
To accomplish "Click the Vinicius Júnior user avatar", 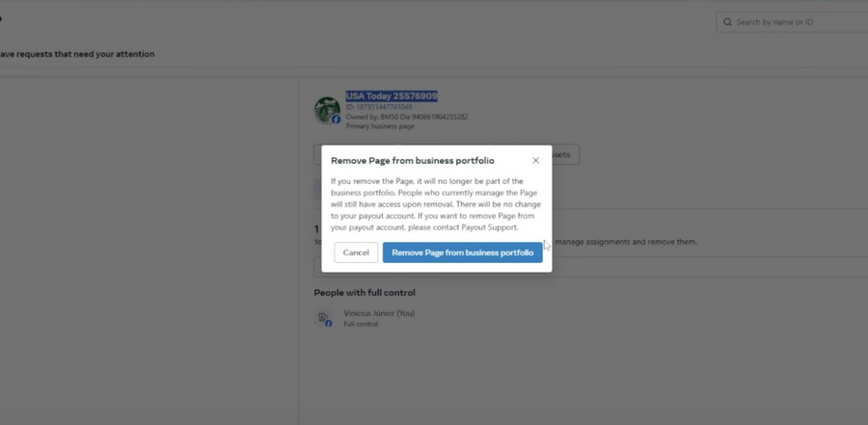I will coord(323,318).
